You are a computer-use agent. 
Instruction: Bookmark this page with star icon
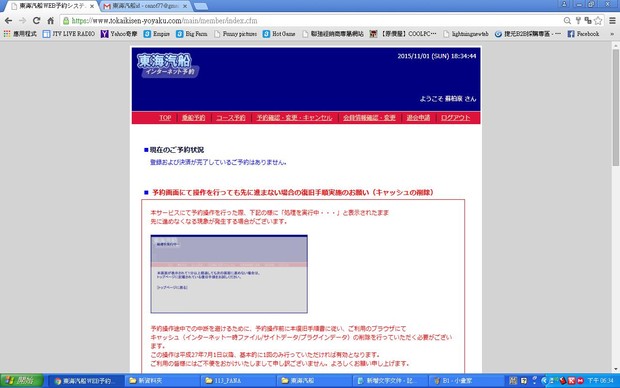tap(598, 21)
